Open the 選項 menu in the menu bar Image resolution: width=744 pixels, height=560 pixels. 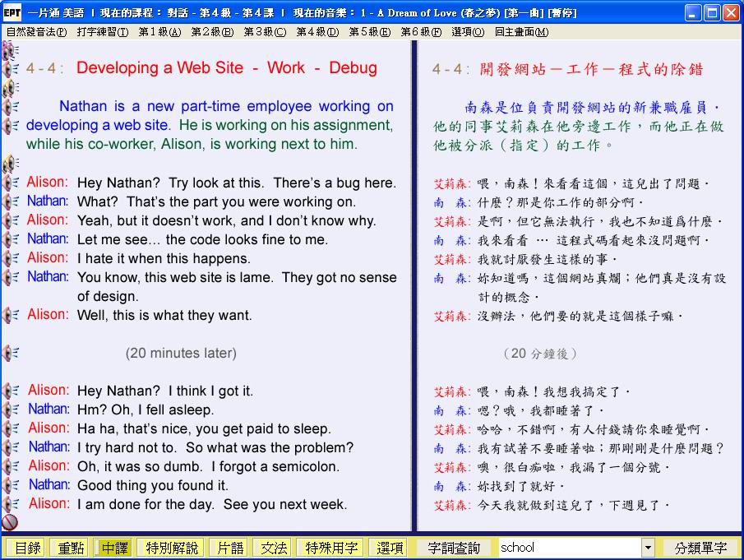click(x=468, y=32)
